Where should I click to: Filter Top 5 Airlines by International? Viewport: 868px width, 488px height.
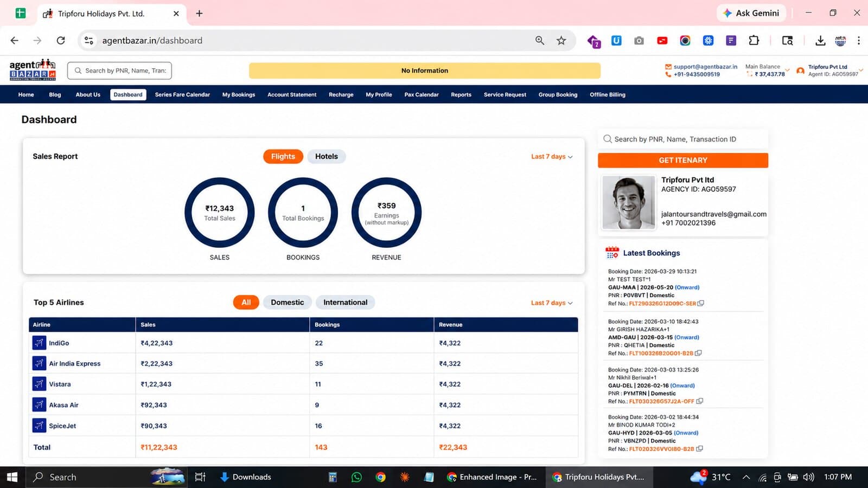tap(346, 303)
